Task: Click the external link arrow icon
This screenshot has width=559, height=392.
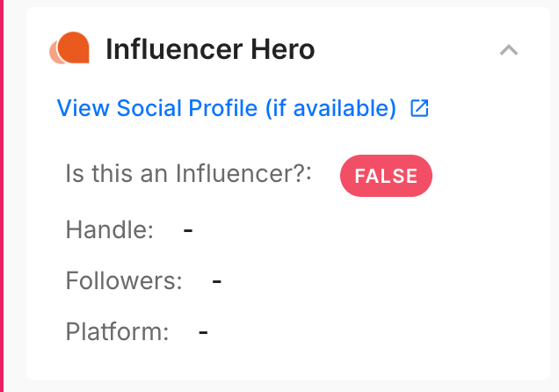Action: (419, 108)
